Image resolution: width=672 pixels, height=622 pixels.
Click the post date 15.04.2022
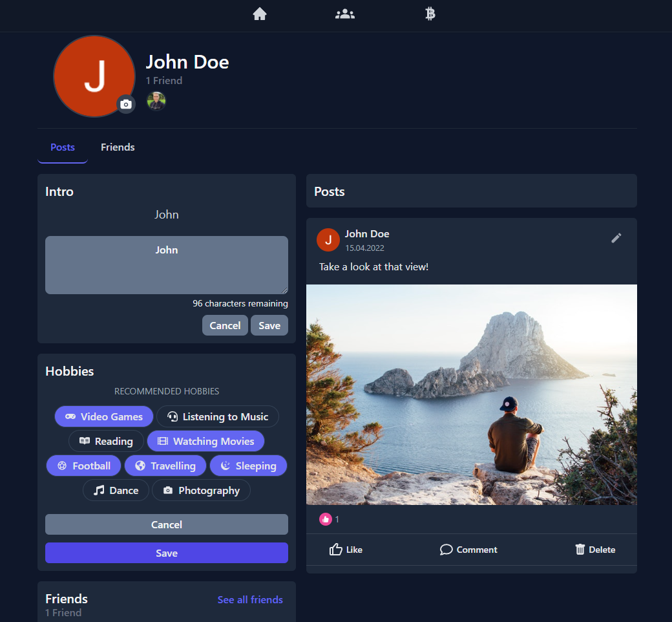[x=364, y=248]
